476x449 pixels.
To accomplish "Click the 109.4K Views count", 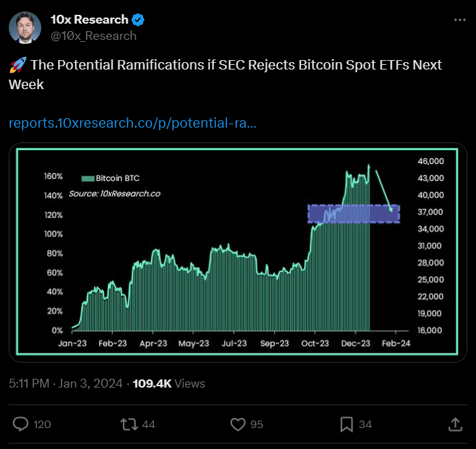I will (x=169, y=384).
